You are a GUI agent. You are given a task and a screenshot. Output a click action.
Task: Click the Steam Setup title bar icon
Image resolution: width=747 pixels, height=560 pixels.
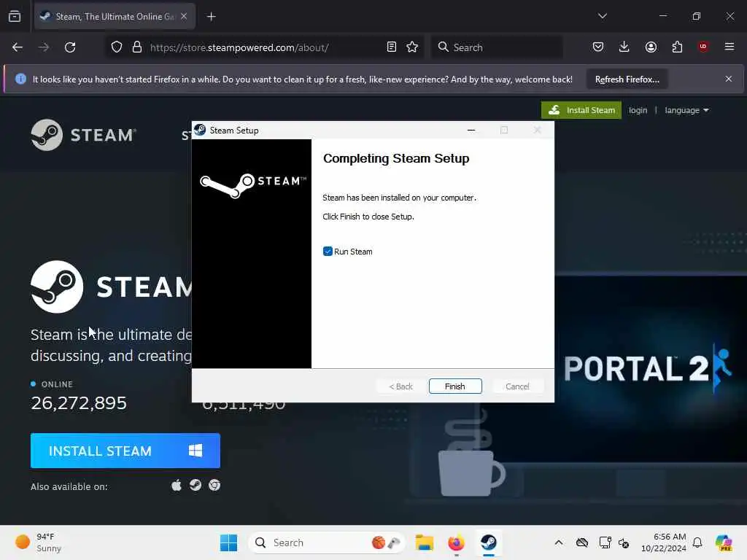pos(200,130)
